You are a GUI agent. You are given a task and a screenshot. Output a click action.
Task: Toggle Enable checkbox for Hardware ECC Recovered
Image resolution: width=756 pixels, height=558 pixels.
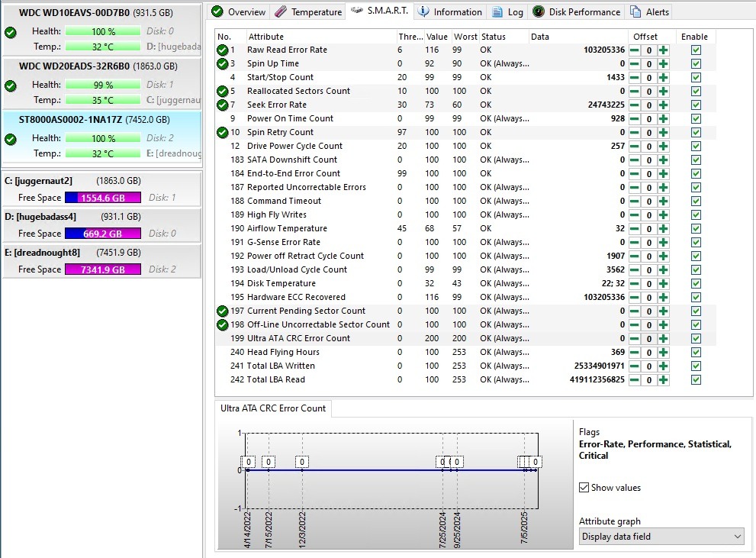pos(696,298)
